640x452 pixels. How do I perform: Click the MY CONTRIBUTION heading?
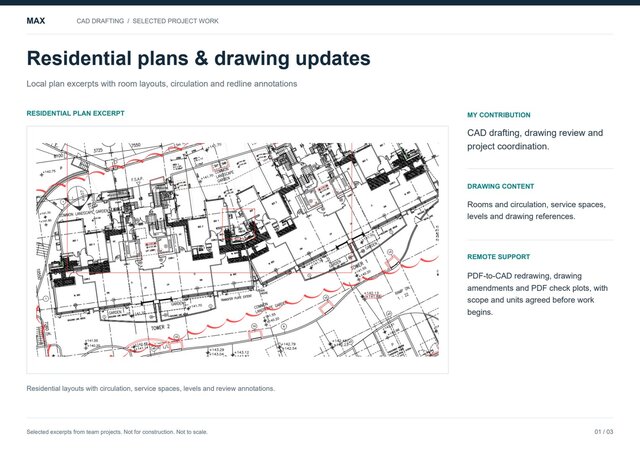coord(499,115)
